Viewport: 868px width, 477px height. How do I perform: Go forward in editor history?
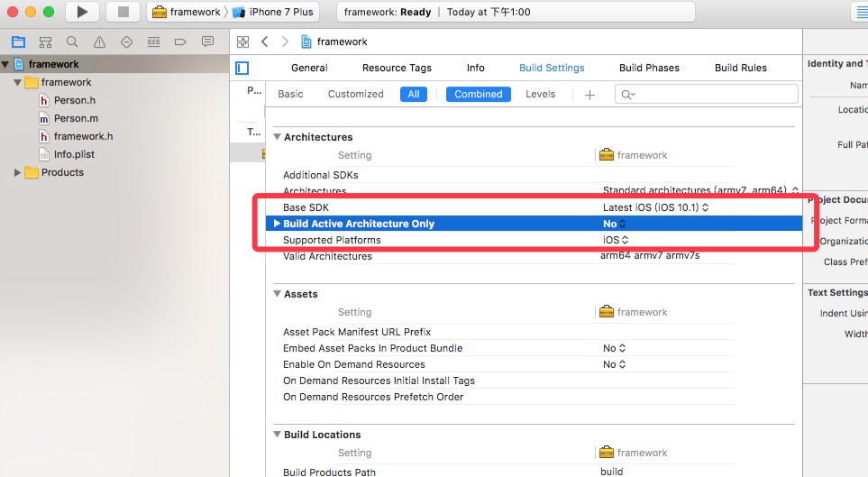[x=285, y=41]
